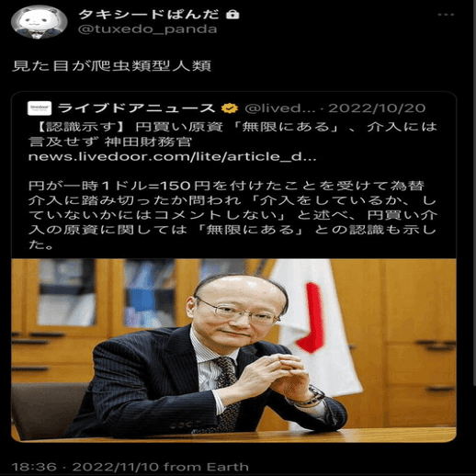Click the Japanese flag in the photo
476x476 pixels.
[x=315, y=328]
